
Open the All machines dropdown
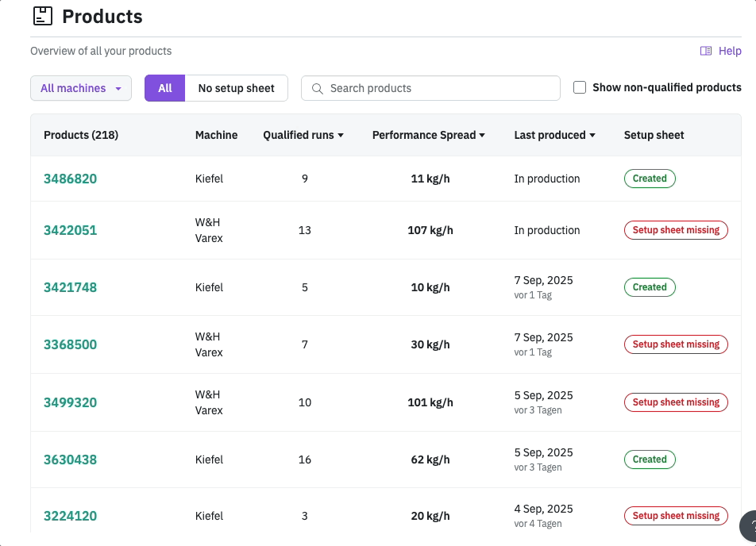coord(80,88)
